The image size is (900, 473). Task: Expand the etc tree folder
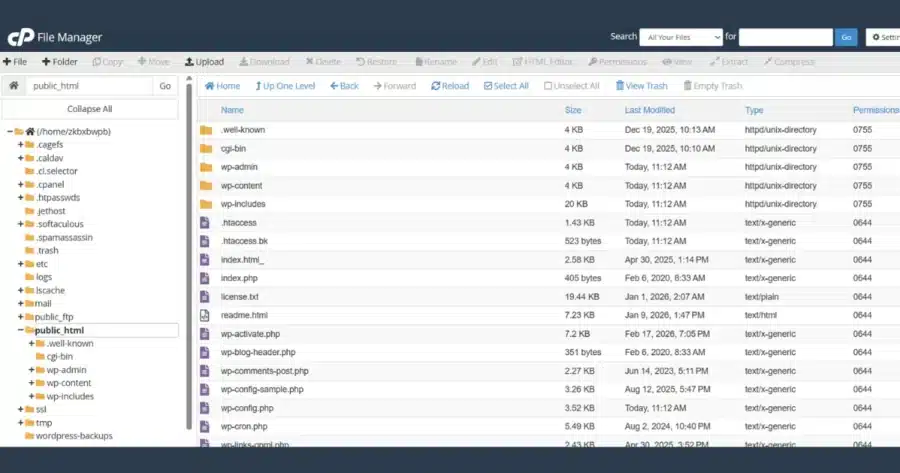(21, 264)
